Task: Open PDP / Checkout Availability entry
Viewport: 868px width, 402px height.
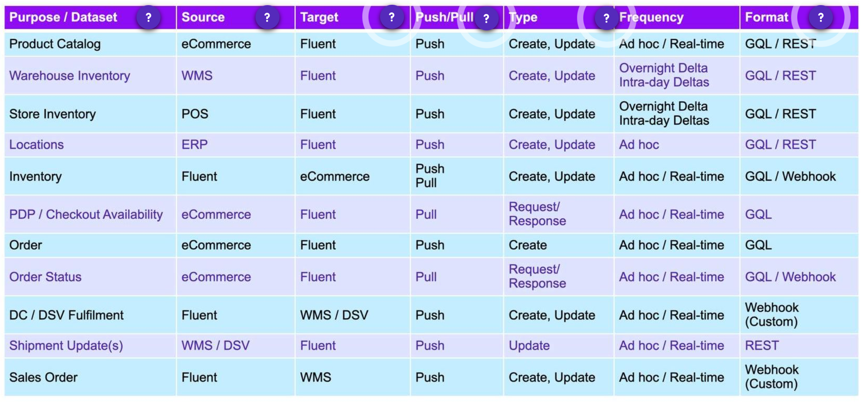Action: (86, 215)
